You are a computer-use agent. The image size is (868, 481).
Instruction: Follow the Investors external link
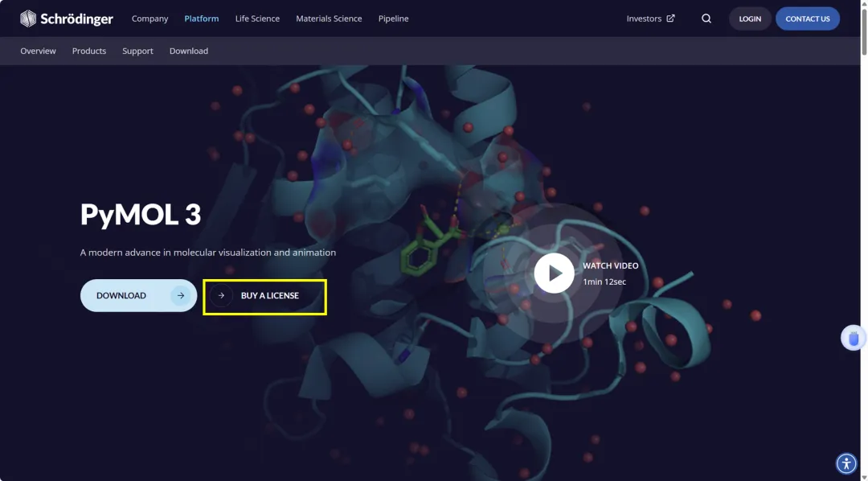(650, 18)
